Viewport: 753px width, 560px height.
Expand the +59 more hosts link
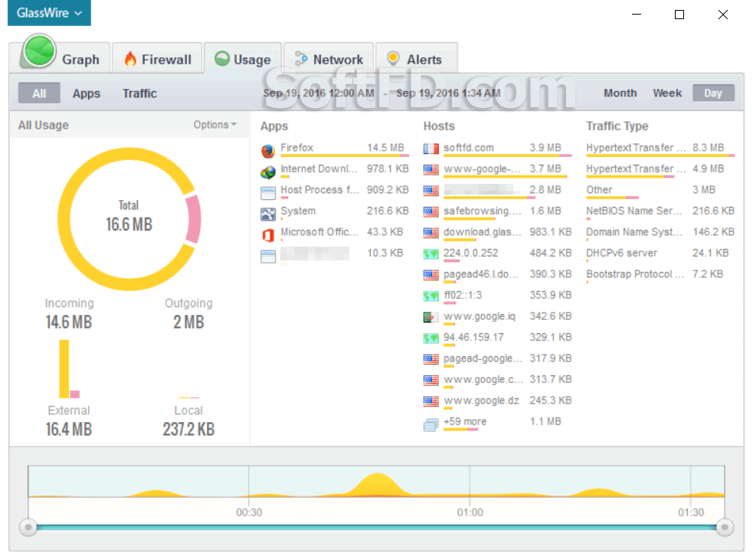tap(465, 421)
